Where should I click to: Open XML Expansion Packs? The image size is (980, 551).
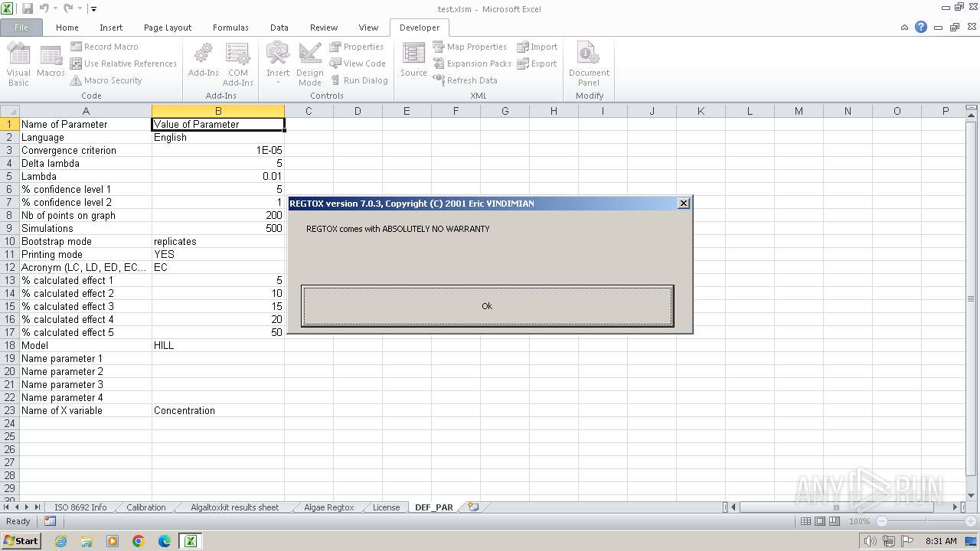(472, 64)
